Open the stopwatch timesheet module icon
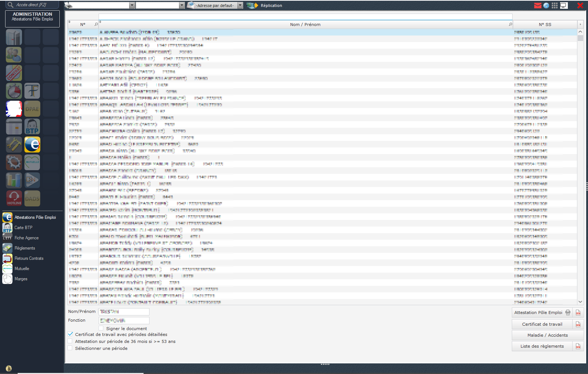The width and height of the screenshot is (588, 374). click(14, 91)
